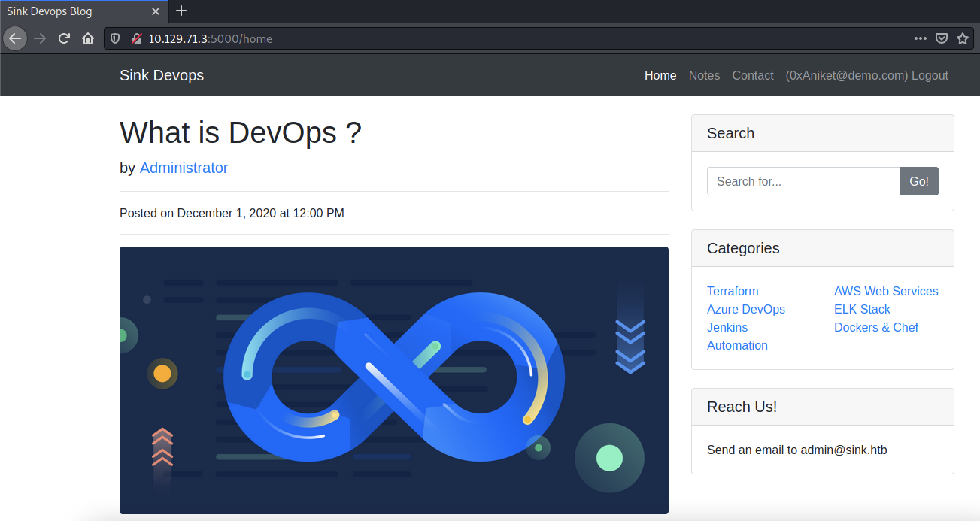Go to the browser Home page icon

[x=88, y=38]
